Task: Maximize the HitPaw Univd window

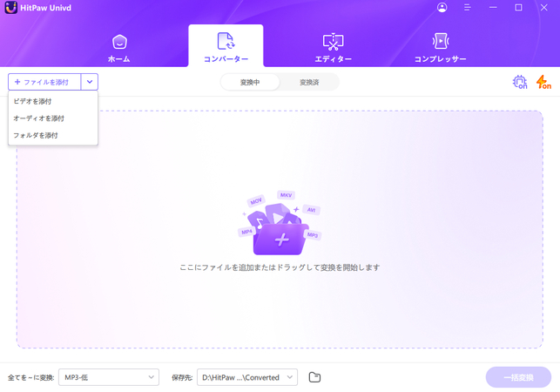Action: tap(518, 8)
